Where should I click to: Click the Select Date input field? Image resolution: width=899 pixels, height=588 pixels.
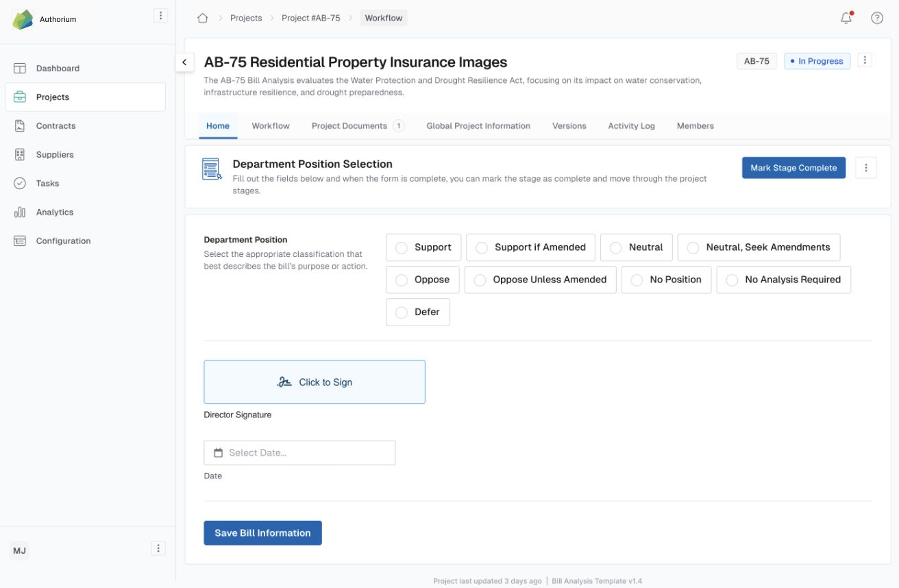pos(299,453)
